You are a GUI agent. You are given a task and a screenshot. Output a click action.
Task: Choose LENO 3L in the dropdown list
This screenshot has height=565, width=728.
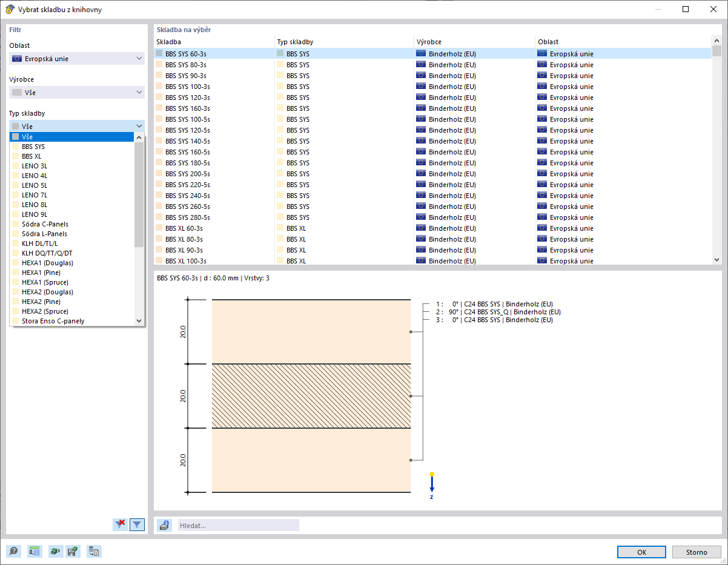click(72, 166)
